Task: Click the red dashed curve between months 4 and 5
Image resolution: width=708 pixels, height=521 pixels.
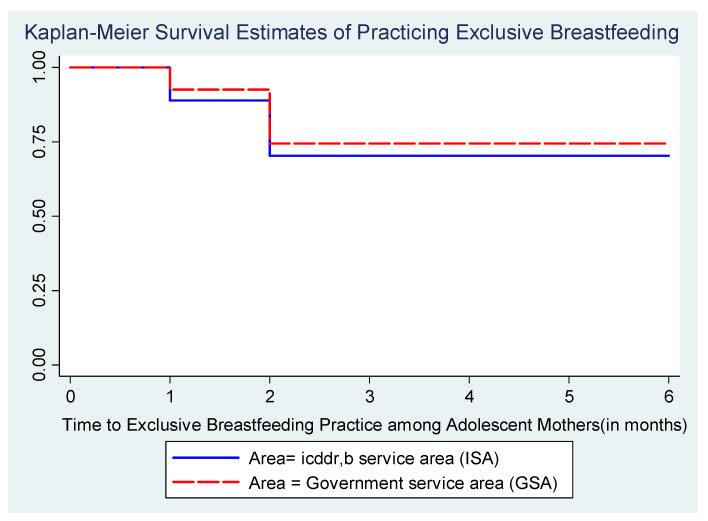Action: [519, 144]
